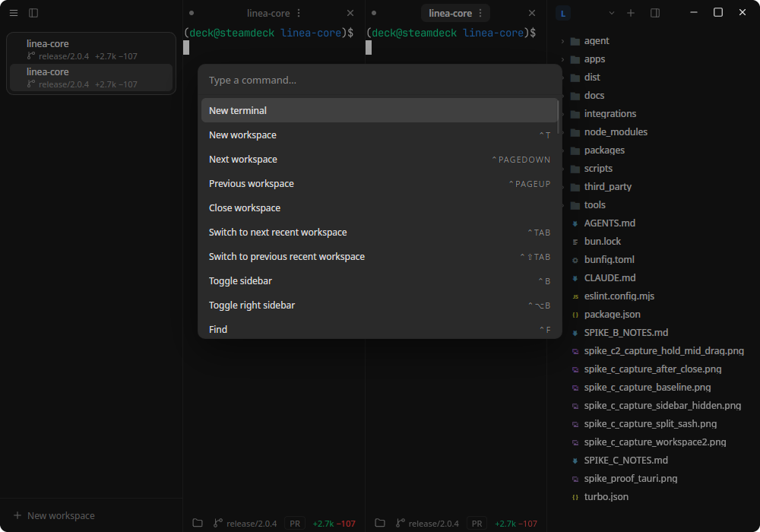Click PR badge in left terminal status bar
This screenshot has width=760, height=532.
click(x=295, y=524)
